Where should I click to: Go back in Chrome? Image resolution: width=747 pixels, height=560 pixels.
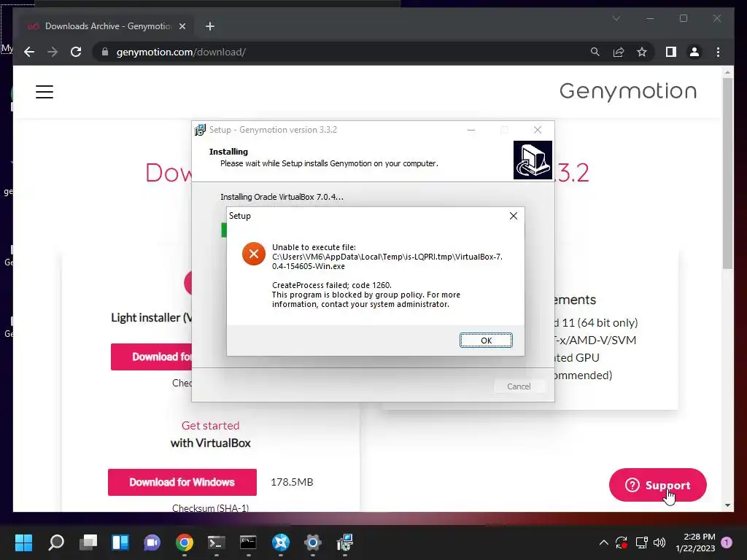(x=29, y=52)
